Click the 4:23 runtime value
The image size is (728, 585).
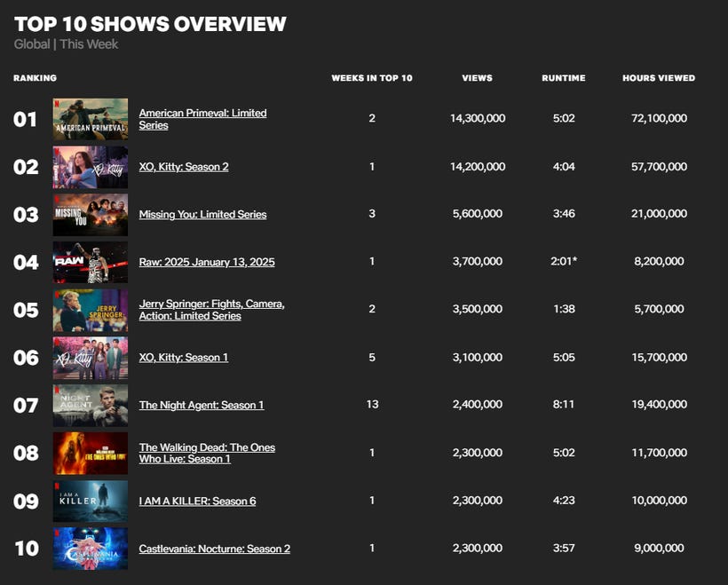click(564, 500)
